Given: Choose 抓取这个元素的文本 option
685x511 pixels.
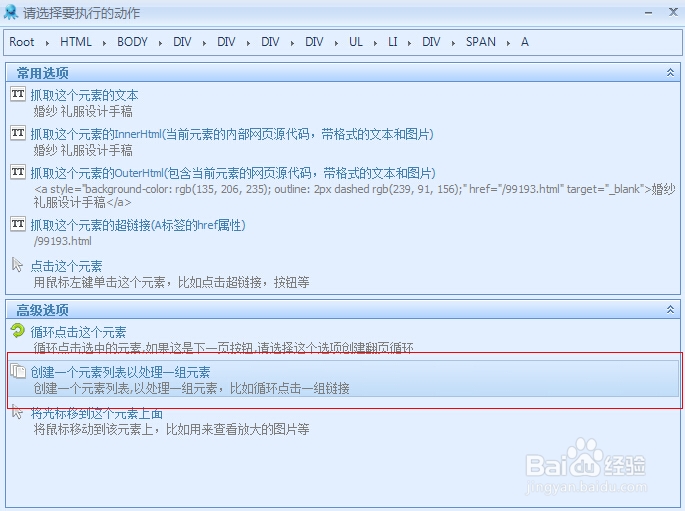Looking at the screenshot, I should coord(84,95).
